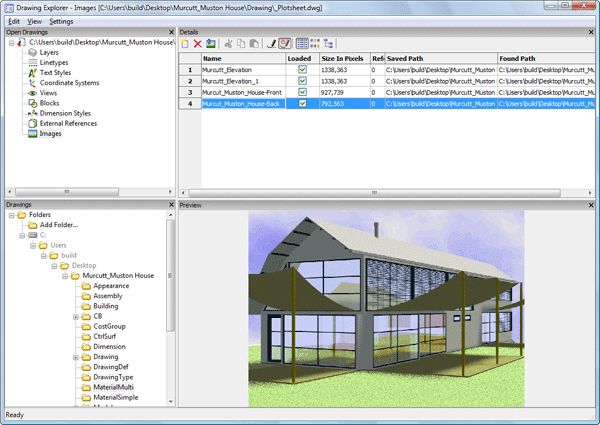Expand the CB folder in Drawings tree
Viewport: 600px width, 425px height.
coord(77,317)
